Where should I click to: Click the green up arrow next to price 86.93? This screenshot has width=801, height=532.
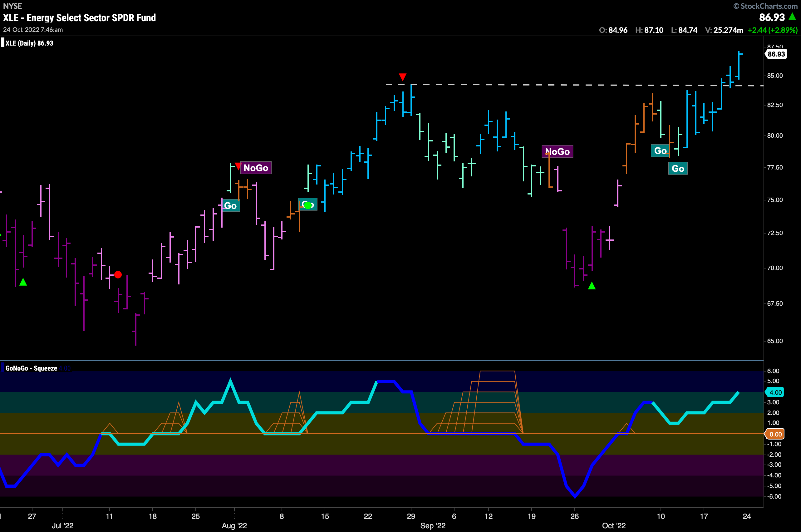792,16
